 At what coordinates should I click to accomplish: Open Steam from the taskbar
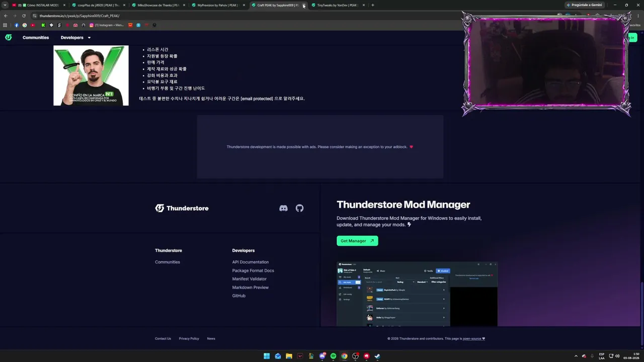[377, 356]
